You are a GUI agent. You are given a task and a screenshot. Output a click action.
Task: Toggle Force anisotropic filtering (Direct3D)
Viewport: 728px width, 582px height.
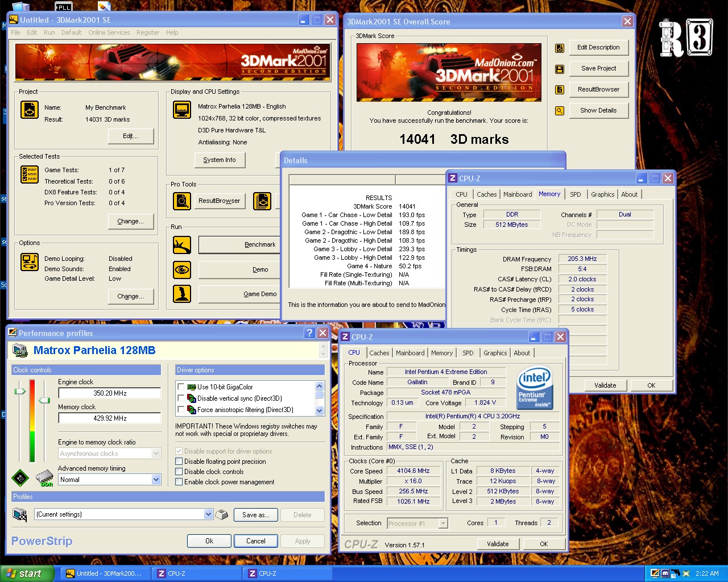pos(181,410)
